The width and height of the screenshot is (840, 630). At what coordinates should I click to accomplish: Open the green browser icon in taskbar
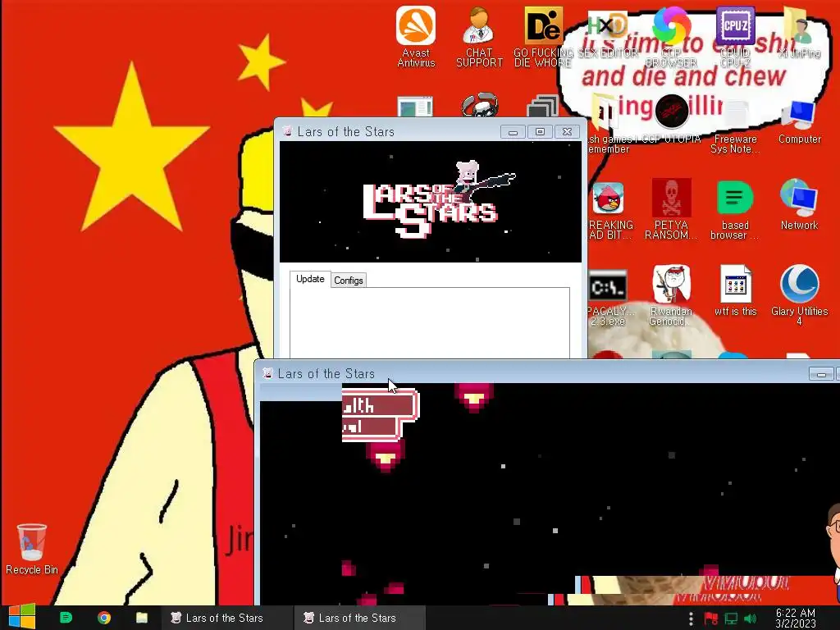pyautogui.click(x=66, y=618)
